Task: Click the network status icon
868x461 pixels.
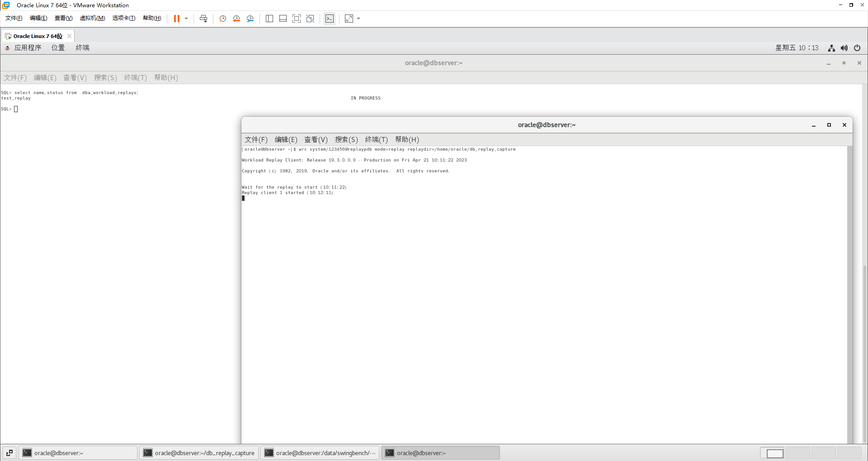Action: tap(831, 48)
